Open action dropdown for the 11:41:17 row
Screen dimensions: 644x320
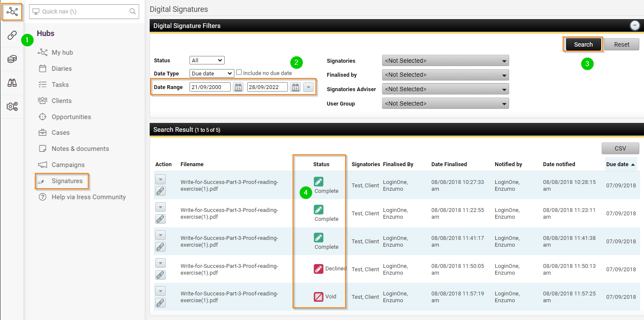click(160, 235)
